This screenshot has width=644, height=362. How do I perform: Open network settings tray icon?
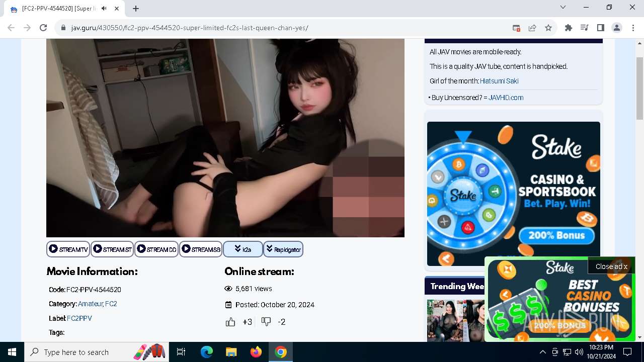coord(567,352)
